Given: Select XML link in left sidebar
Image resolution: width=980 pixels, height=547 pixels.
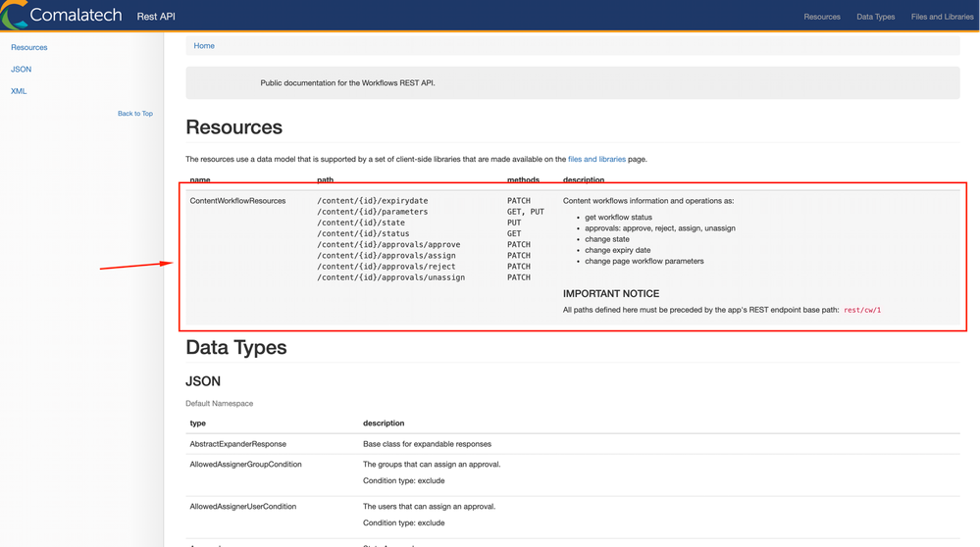Looking at the screenshot, I should pyautogui.click(x=19, y=91).
